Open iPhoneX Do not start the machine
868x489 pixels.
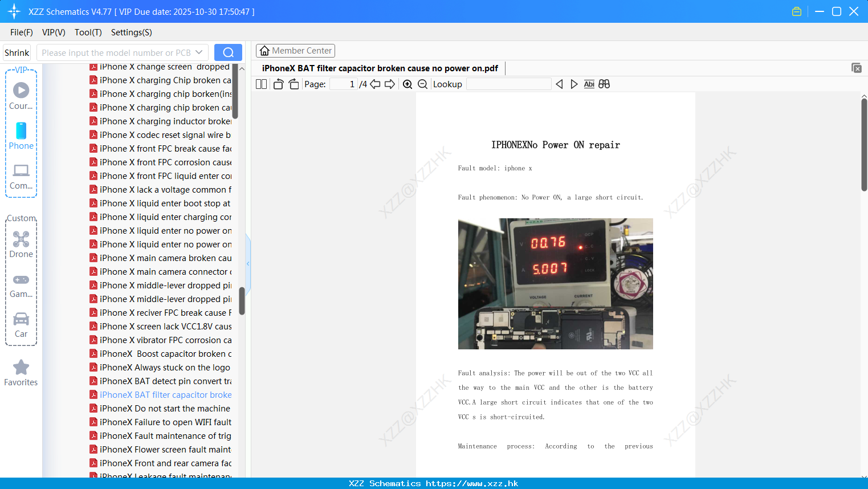(160, 409)
